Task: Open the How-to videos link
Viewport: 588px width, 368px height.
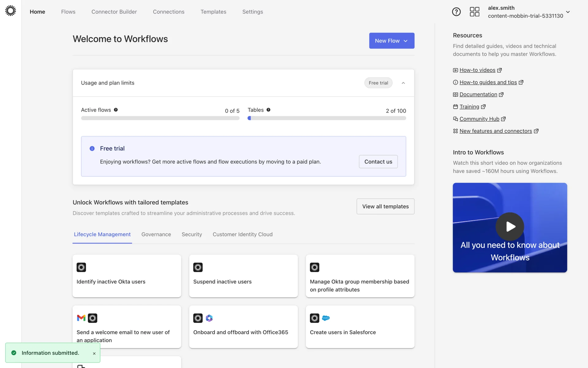Action: (477, 70)
